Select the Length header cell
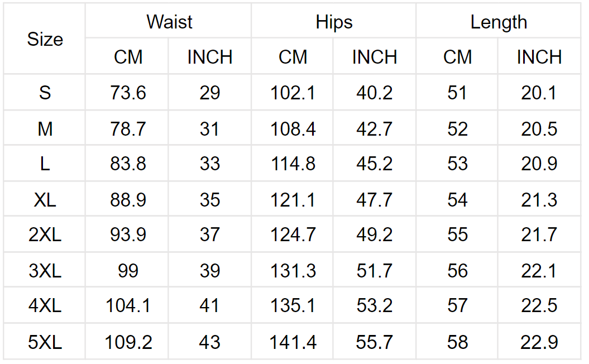 (499, 21)
